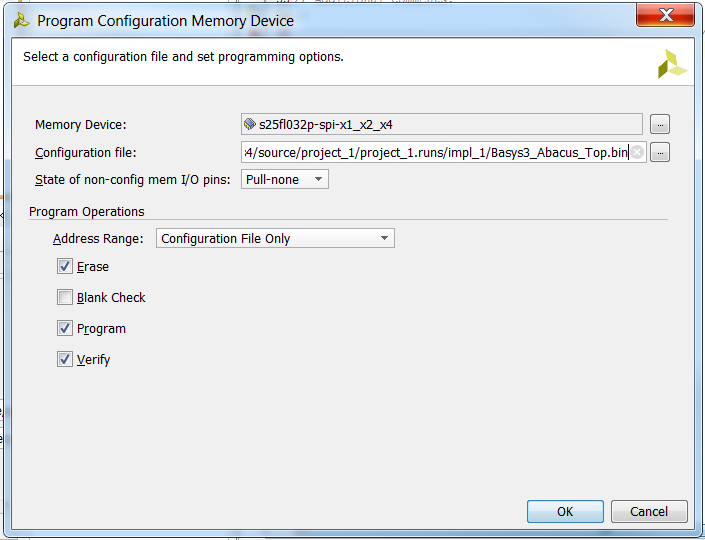Toggle the Verify checkbox
Screen dimensions: 705x540
pos(65,359)
